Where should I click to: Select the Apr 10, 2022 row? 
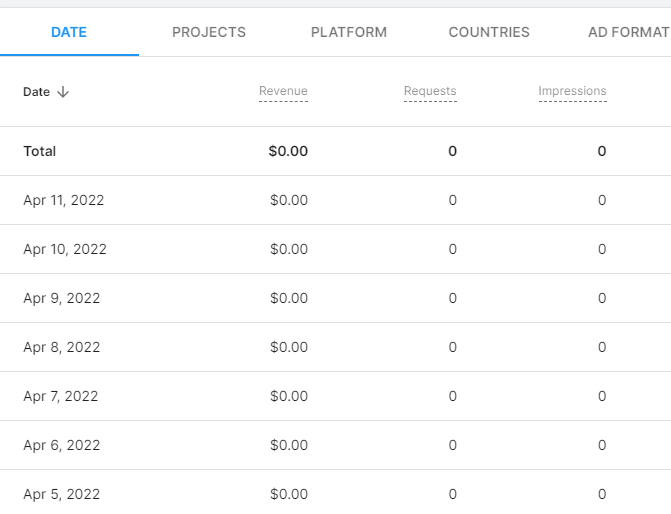(x=65, y=249)
